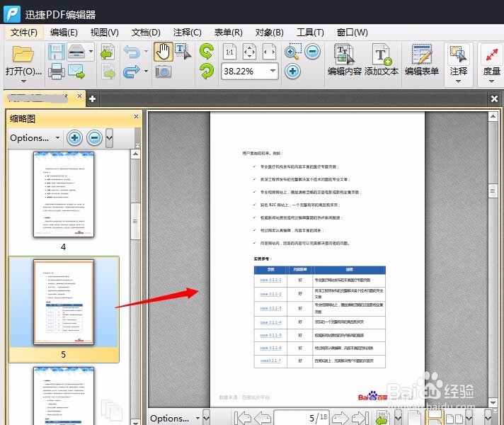The image size is (504, 425).
Task: Click the 添加文本 tool
Action: (382, 60)
